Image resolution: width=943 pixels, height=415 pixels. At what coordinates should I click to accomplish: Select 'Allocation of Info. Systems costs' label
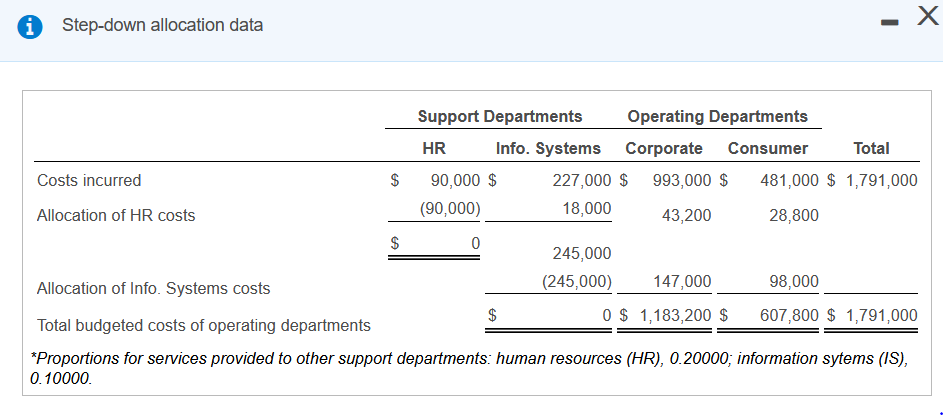click(153, 289)
